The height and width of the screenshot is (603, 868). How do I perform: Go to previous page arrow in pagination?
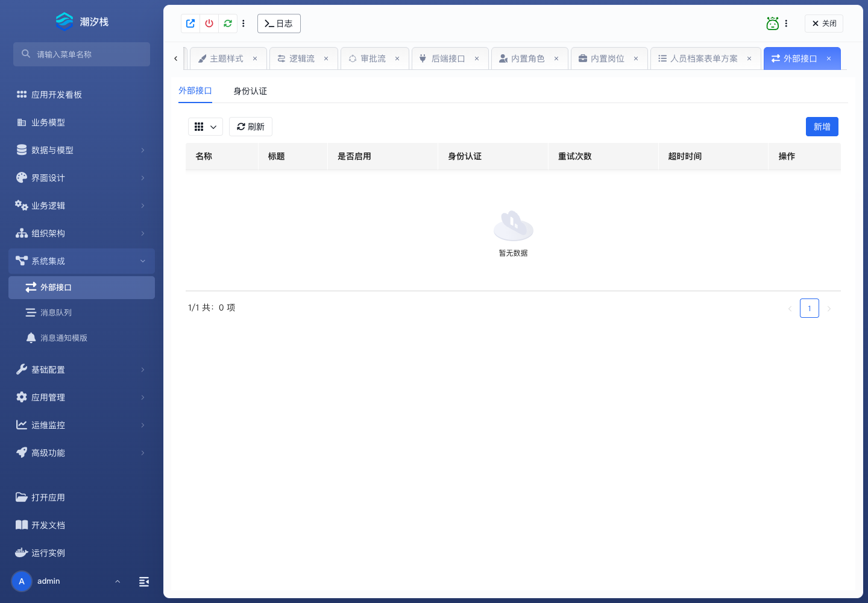coord(790,308)
